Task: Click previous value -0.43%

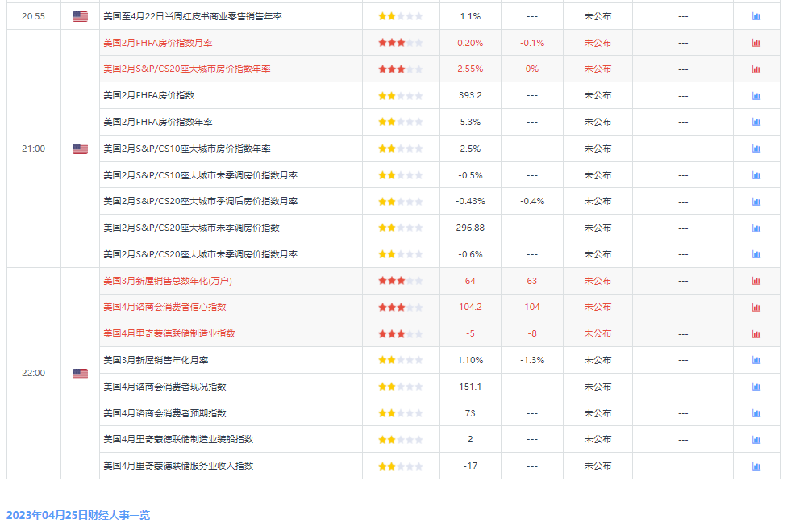Action: coord(470,201)
